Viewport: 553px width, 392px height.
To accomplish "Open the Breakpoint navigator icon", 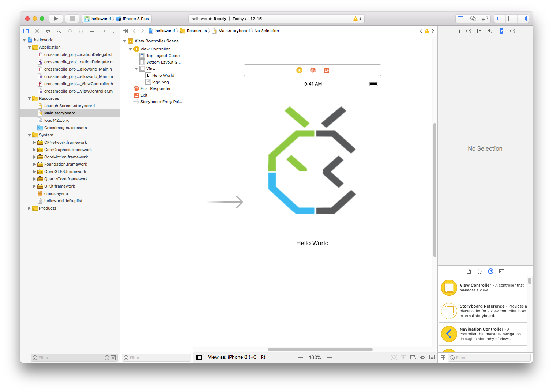I will pyautogui.click(x=103, y=31).
